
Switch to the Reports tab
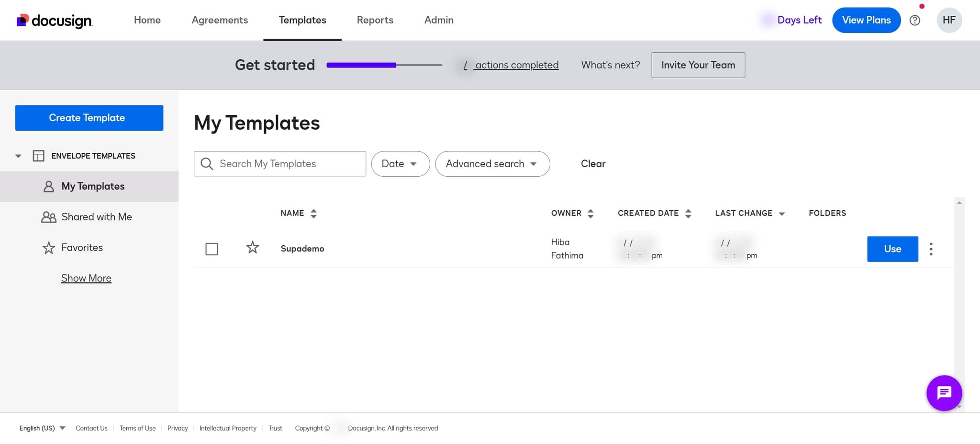[375, 20]
